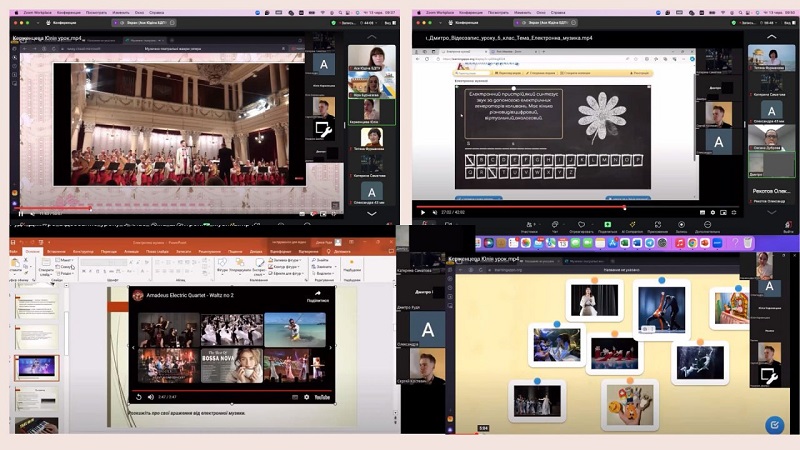800x450 pixels.
Task: Open settings gear in PowerPoint YouTube player
Action: coord(306,397)
